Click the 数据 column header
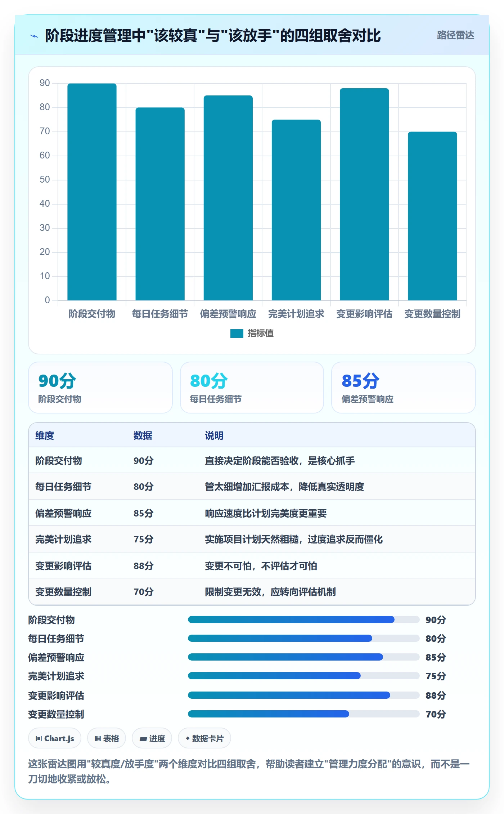Screen dimensions: 504x814 [x=143, y=435]
